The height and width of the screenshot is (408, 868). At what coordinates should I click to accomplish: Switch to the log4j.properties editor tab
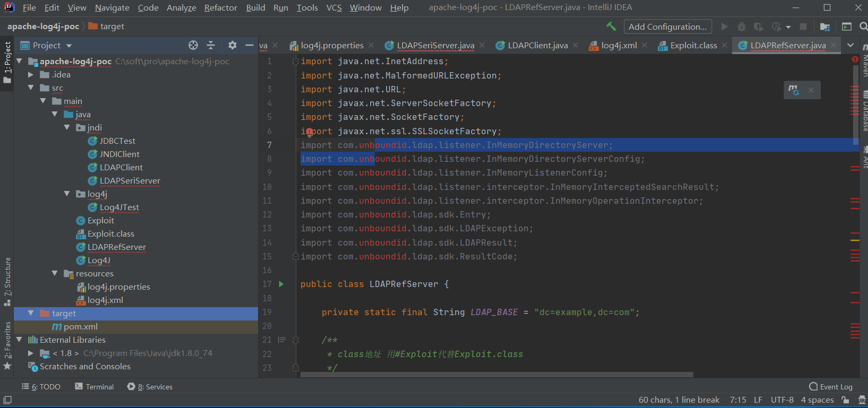332,46
